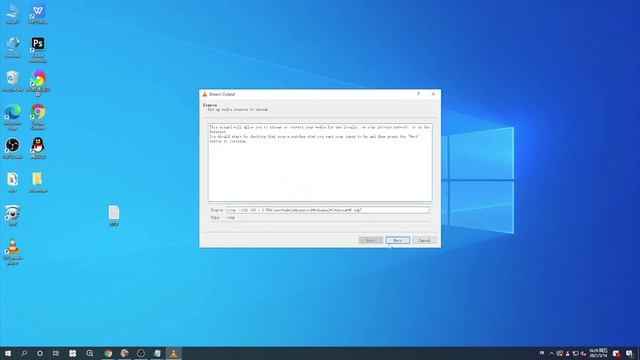Viewport: 640px width, 360px height.
Task: Close the Stream Output dialog
Action: (433, 94)
